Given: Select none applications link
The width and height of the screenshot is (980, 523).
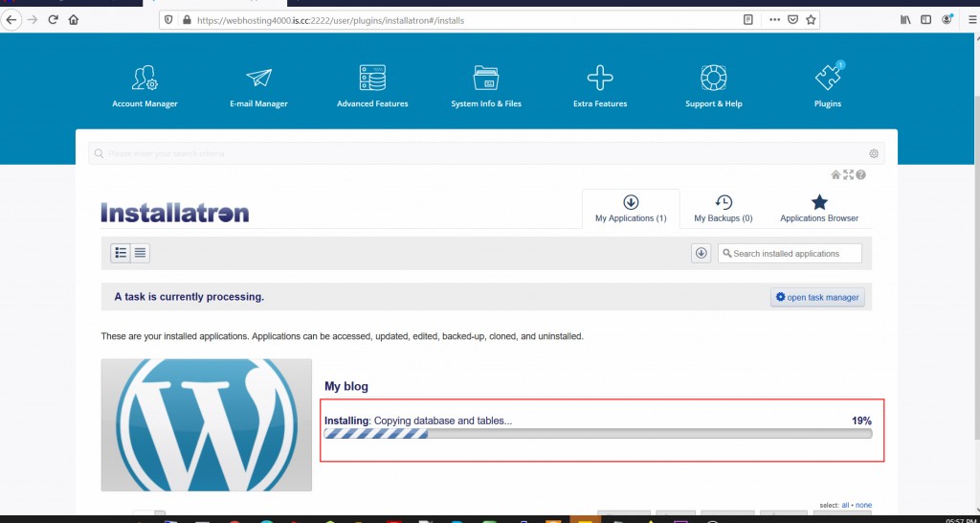Looking at the screenshot, I should 864,505.
